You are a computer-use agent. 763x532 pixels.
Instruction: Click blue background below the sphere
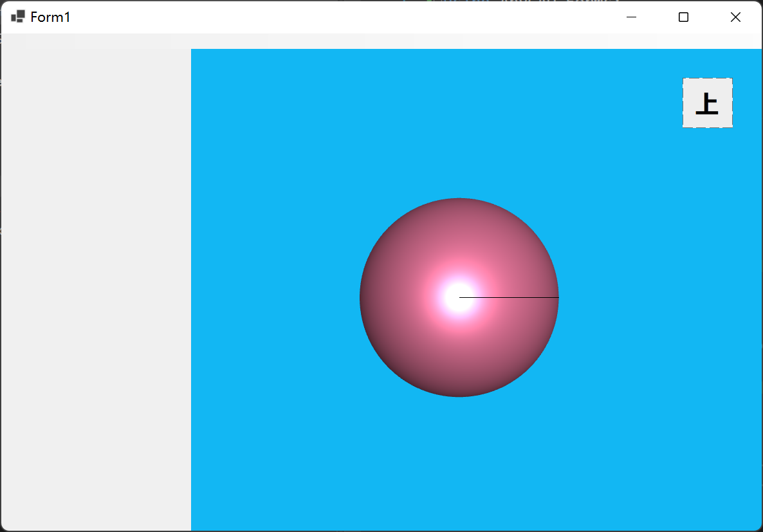click(x=459, y=463)
